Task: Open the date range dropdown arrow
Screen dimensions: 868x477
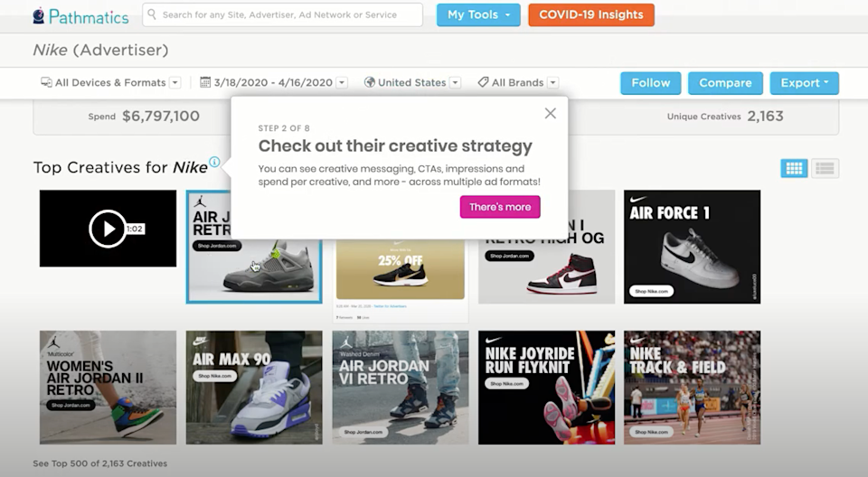Action: (342, 82)
